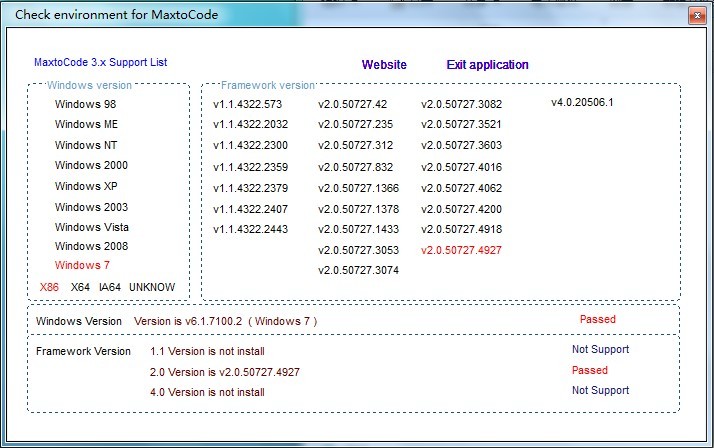The width and height of the screenshot is (714, 448).
Task: Click the Exit application link
Action: [487, 65]
